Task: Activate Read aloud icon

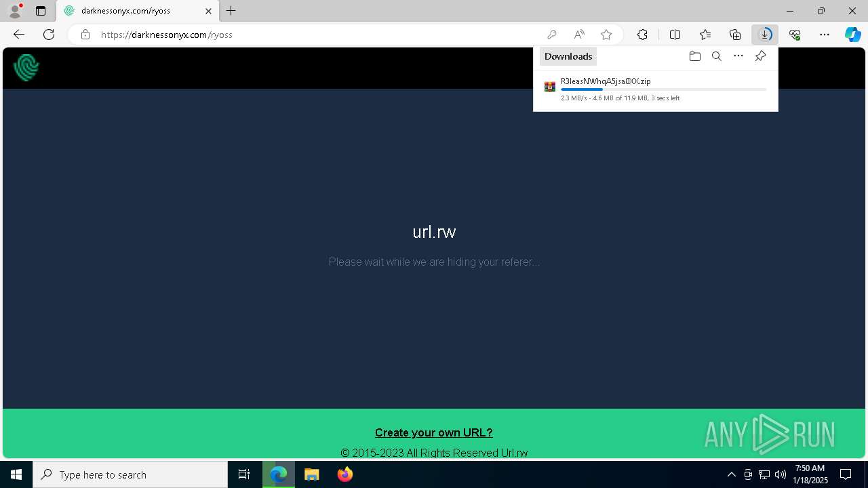Action: coord(579,35)
